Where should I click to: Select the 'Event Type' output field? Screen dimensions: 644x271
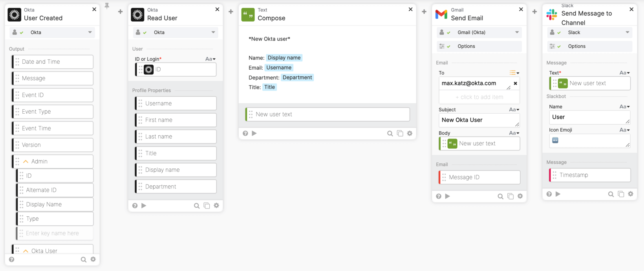[x=53, y=112]
